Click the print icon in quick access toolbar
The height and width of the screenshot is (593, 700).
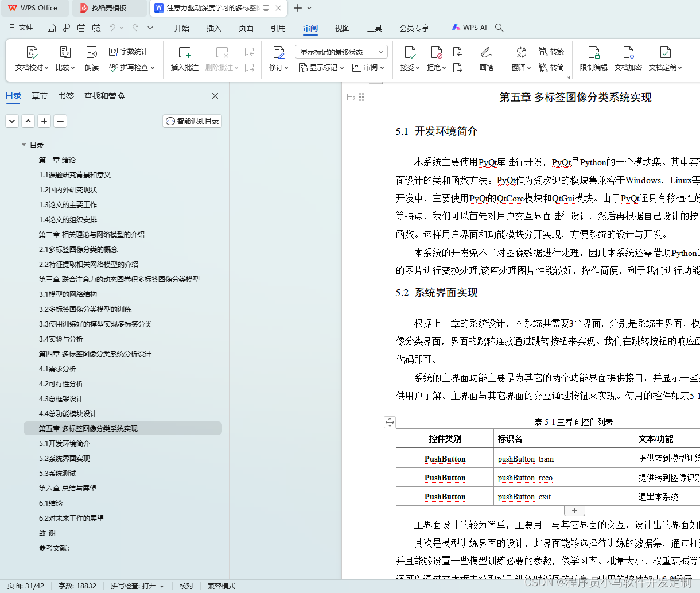80,27
